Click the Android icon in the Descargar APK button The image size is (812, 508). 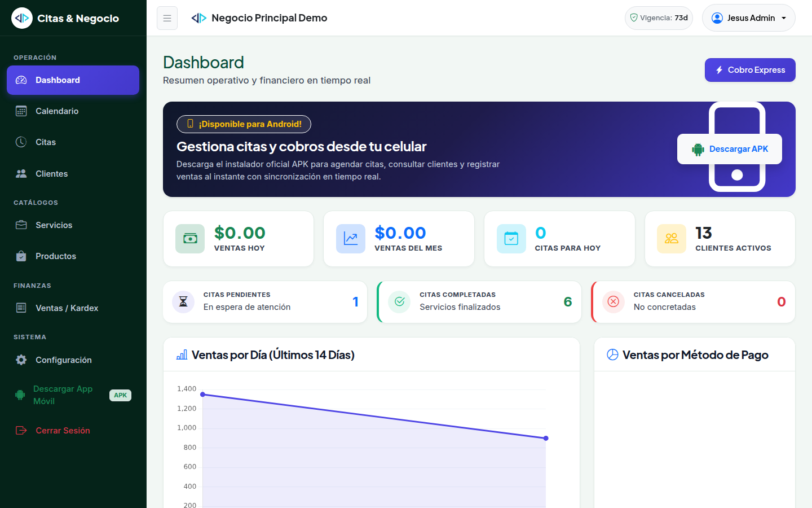tap(698, 150)
